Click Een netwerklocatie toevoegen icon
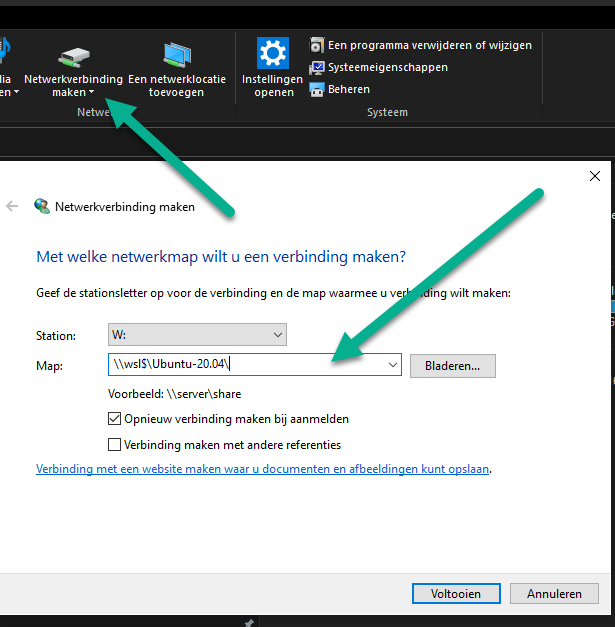 (x=177, y=55)
